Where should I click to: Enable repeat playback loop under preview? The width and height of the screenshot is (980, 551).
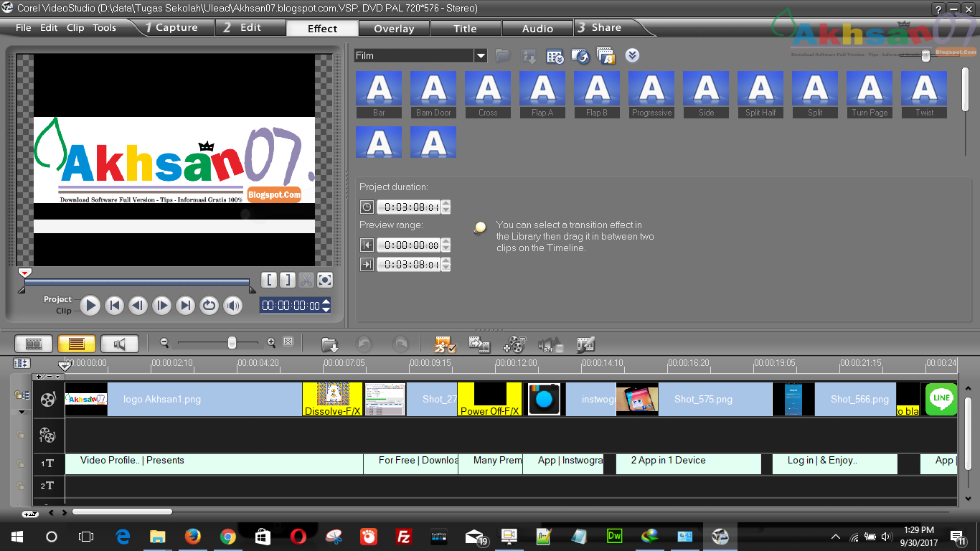click(x=209, y=306)
